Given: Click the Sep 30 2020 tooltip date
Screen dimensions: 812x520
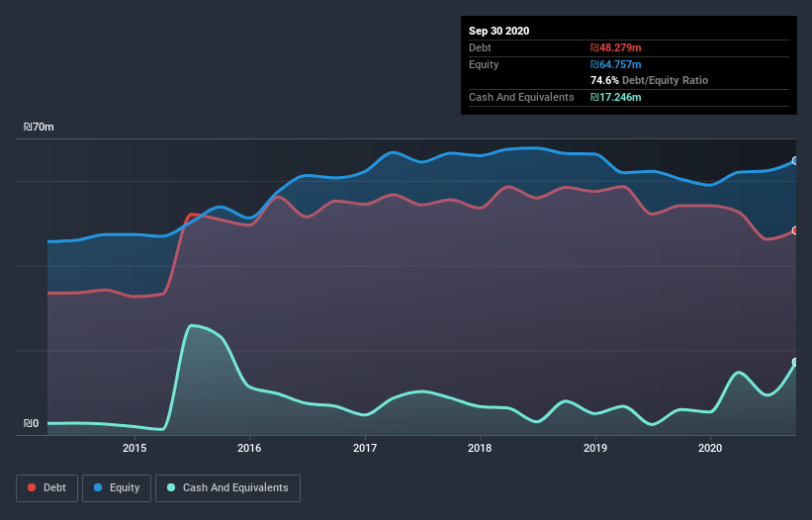Looking at the screenshot, I should pos(498,31).
